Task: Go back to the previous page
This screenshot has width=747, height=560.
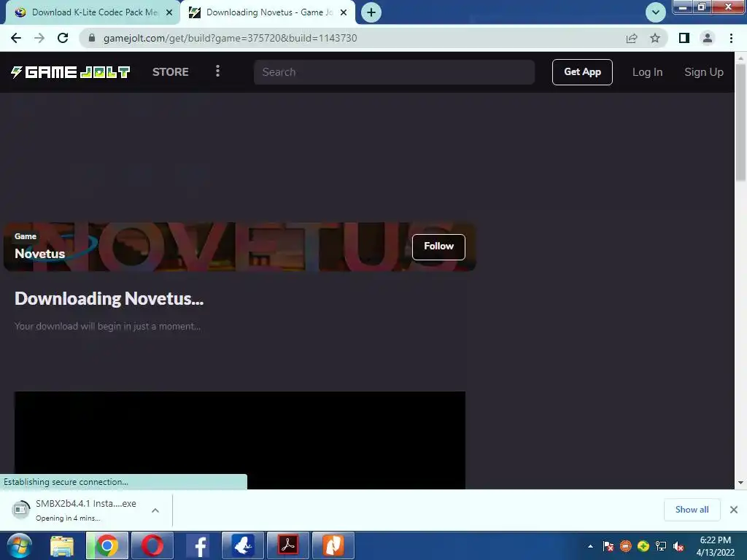Action: tap(16, 38)
